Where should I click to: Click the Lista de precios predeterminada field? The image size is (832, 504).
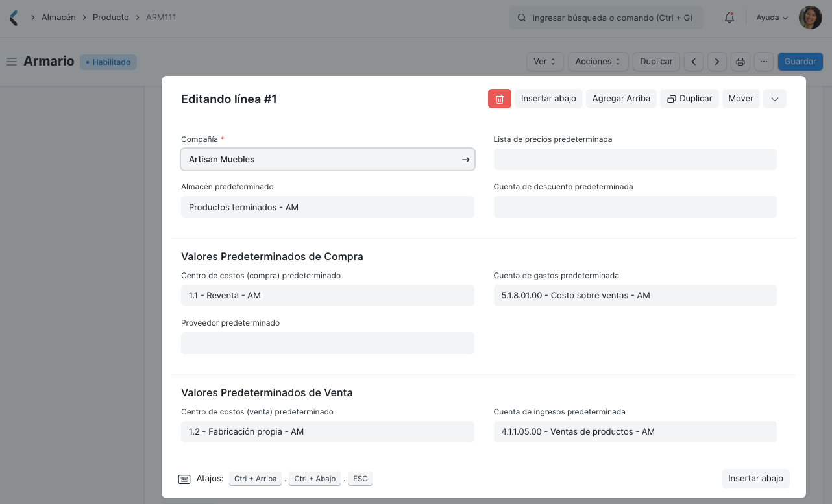coord(635,160)
